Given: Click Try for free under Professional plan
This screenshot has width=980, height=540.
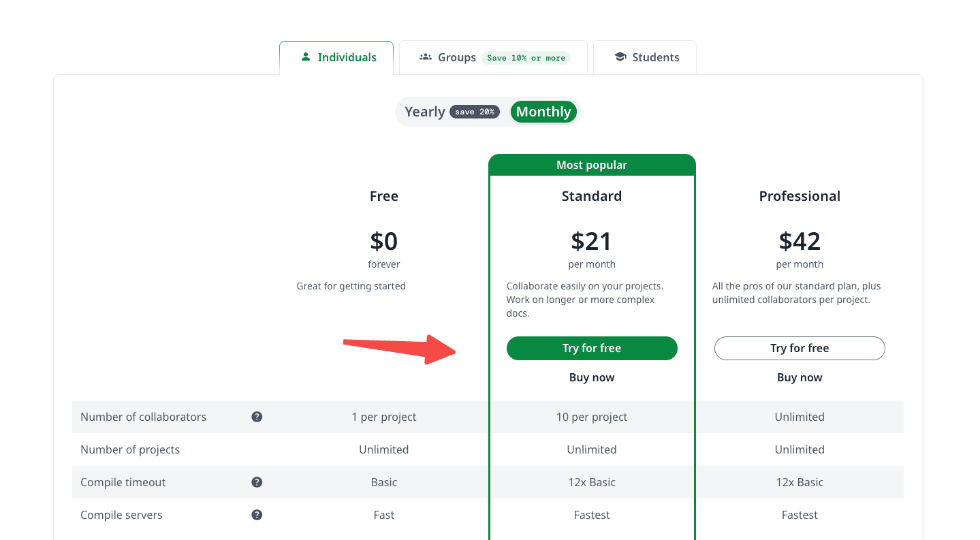Looking at the screenshot, I should click(800, 348).
